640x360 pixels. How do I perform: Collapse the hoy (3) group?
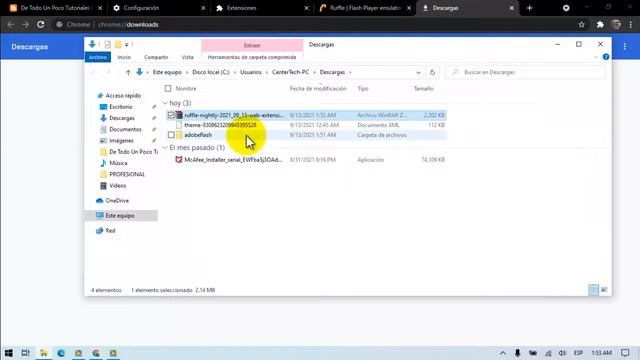point(165,103)
